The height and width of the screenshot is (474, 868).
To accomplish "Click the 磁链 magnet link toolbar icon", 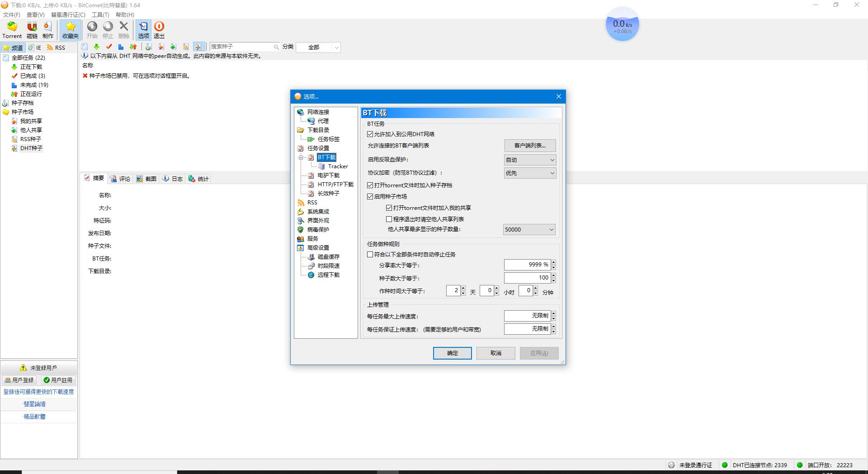I will click(32, 30).
